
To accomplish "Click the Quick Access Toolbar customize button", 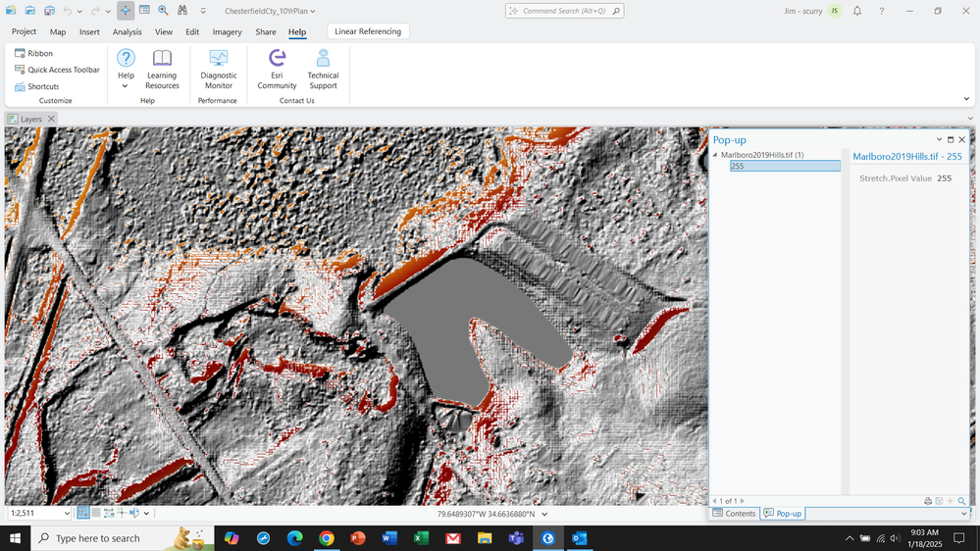I will pos(203,11).
